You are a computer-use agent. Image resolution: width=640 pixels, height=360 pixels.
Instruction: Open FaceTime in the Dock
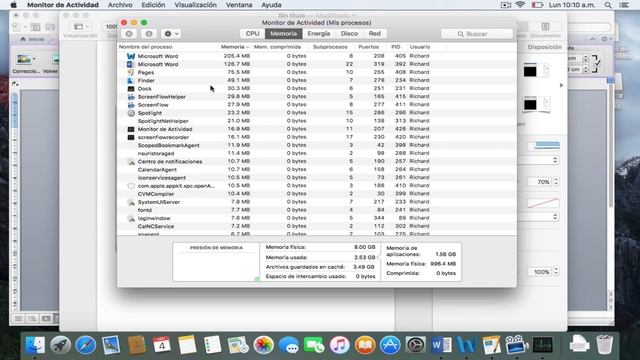(x=314, y=345)
